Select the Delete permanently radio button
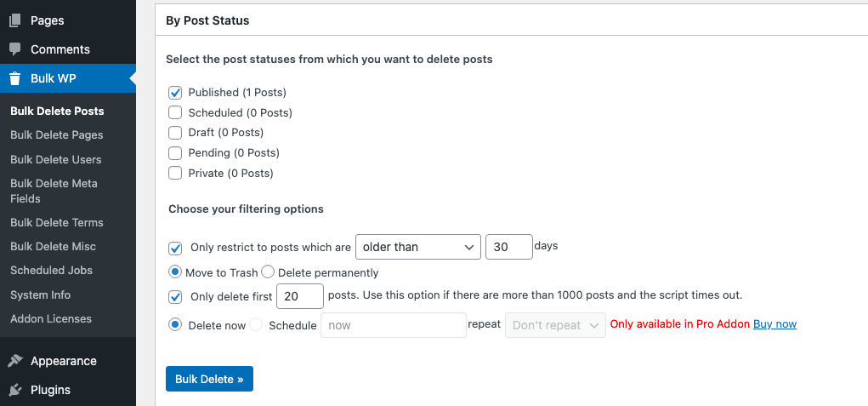This screenshot has width=868, height=406. [268, 272]
